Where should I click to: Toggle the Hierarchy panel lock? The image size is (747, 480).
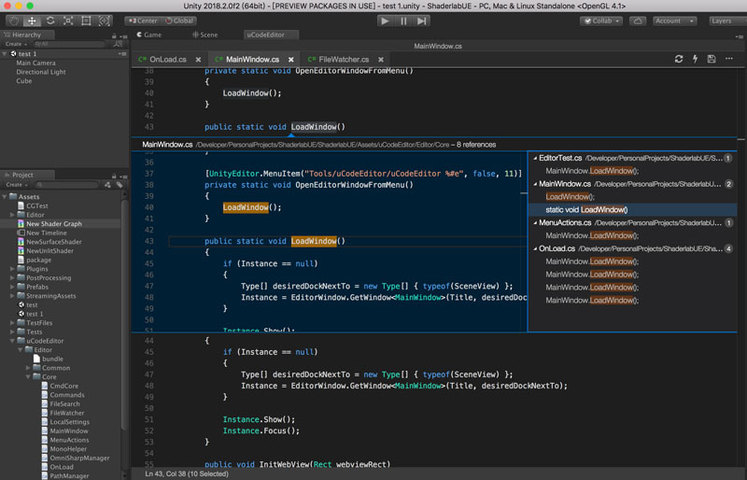[x=114, y=36]
